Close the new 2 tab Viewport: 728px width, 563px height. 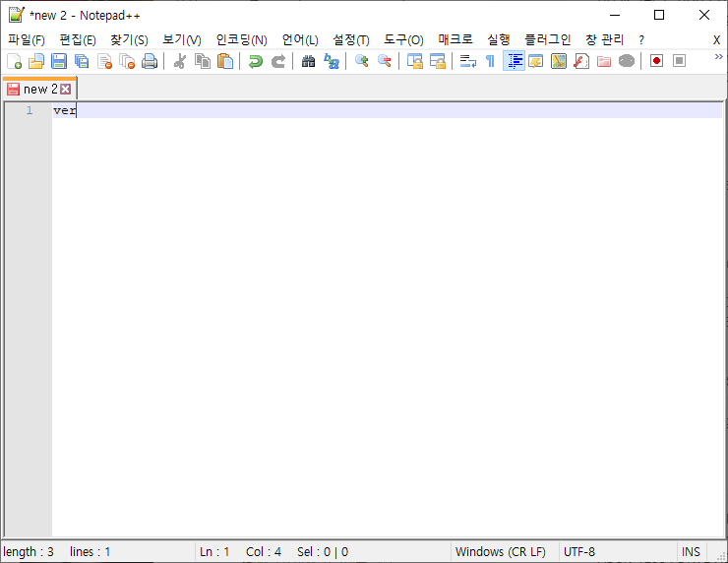click(66, 89)
